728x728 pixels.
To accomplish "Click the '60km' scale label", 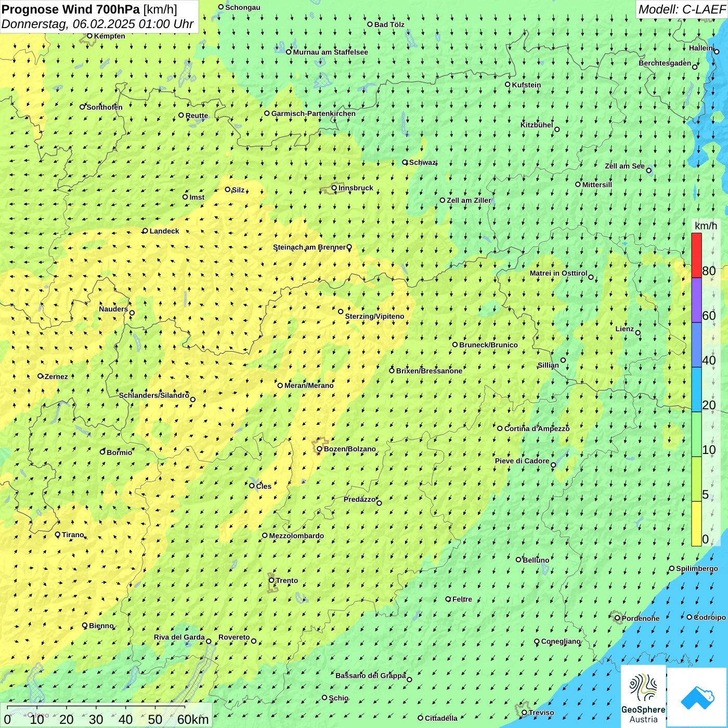I will click(x=193, y=719).
